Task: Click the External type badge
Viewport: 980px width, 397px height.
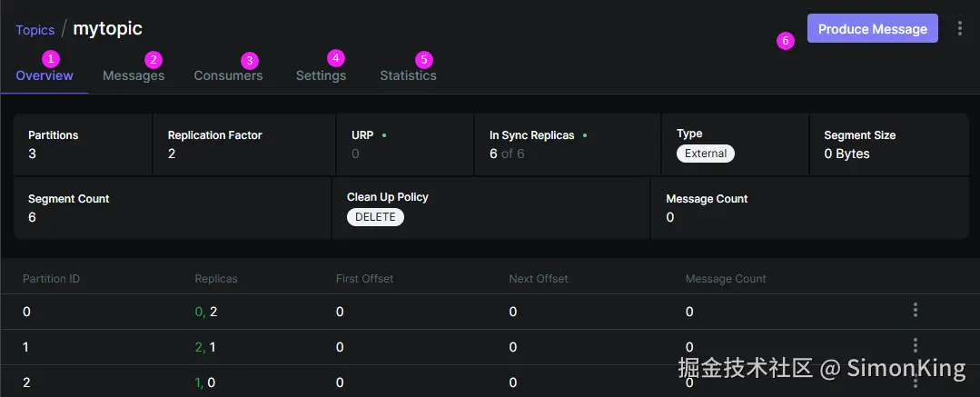Action: pos(706,154)
